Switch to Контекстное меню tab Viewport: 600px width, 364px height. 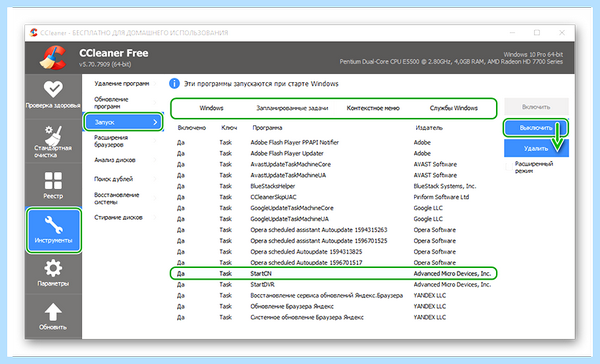(x=373, y=108)
